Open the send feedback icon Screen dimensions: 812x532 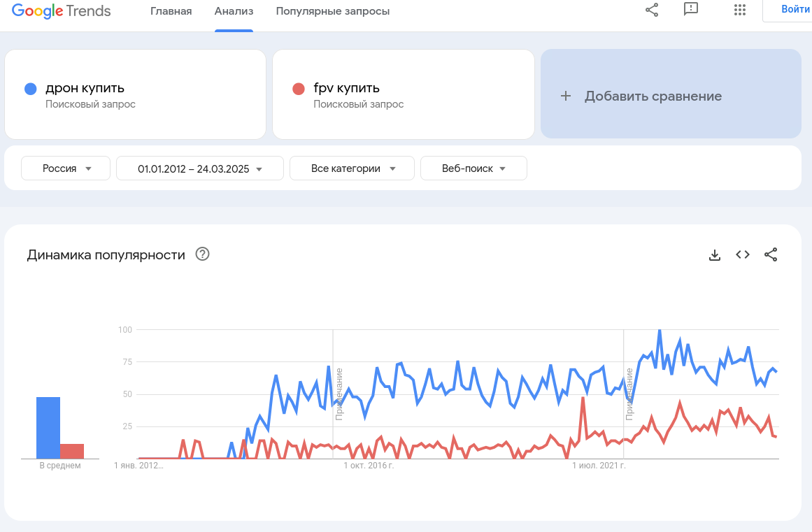click(x=691, y=10)
